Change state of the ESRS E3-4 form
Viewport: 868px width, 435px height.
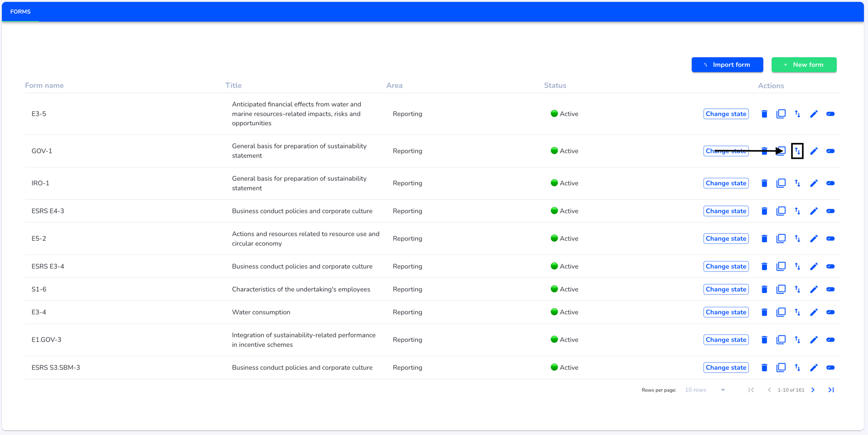(726, 266)
